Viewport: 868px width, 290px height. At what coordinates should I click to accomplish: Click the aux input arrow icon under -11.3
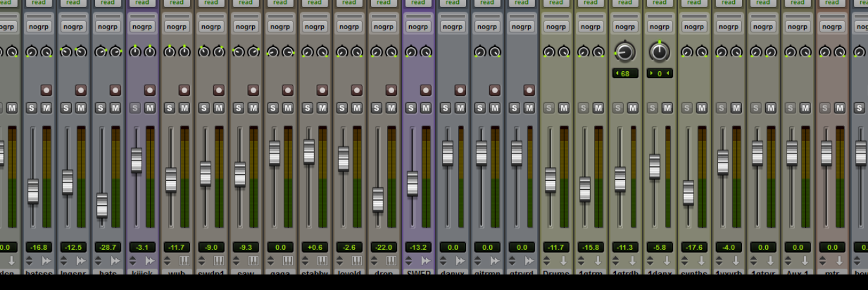(632, 260)
